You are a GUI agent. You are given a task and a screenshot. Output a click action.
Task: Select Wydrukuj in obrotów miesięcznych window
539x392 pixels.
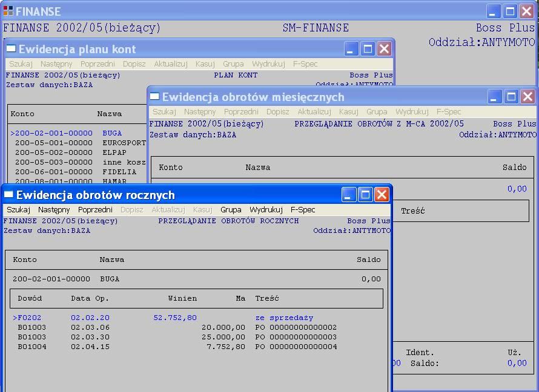pos(412,111)
